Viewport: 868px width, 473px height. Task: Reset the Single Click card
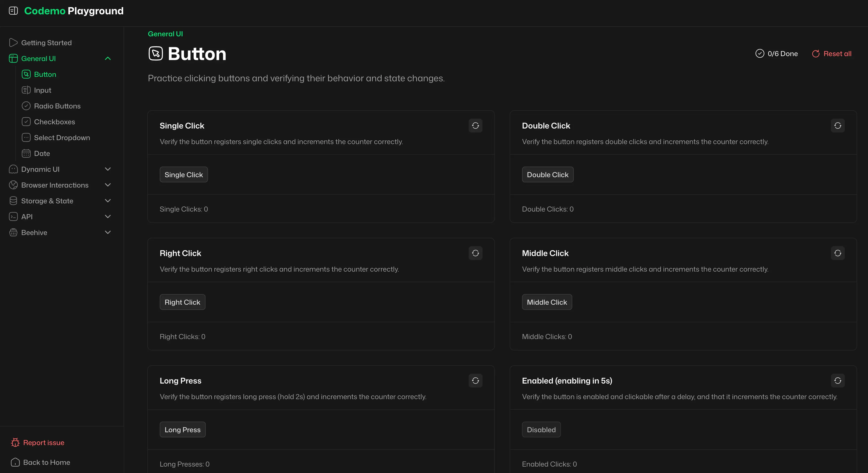point(476,126)
